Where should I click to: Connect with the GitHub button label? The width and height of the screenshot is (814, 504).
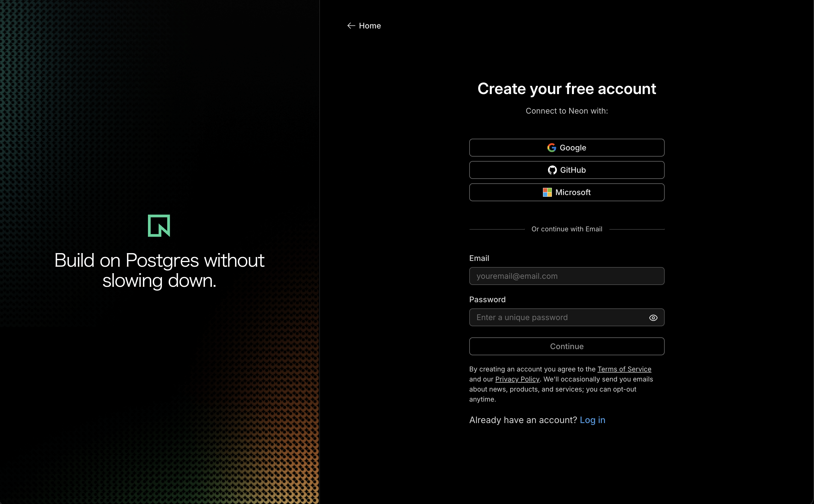click(x=573, y=170)
